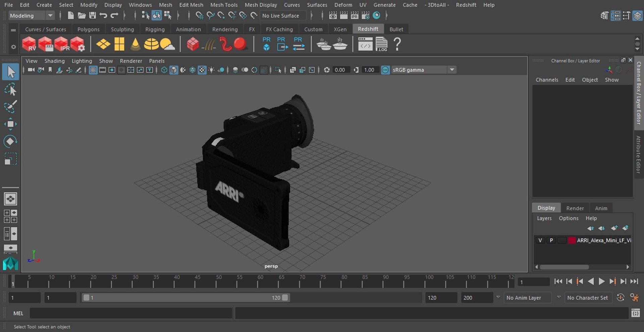Open the Anim layer tab
Viewport: 644px width, 332px height.
[601, 208]
